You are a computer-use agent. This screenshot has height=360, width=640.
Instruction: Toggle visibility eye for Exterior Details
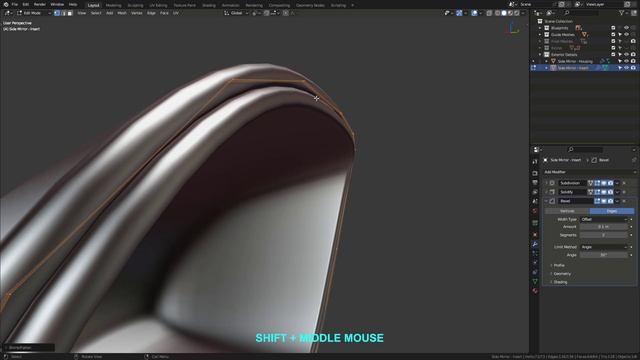point(626,54)
